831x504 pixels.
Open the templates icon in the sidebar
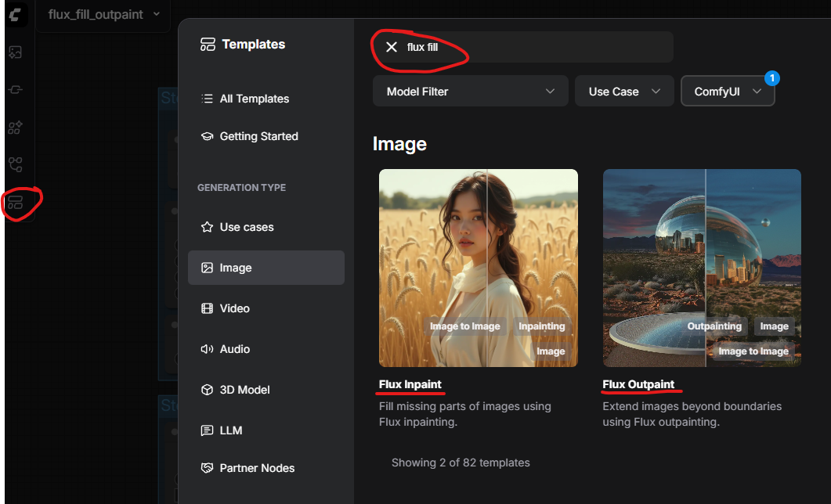(x=16, y=202)
